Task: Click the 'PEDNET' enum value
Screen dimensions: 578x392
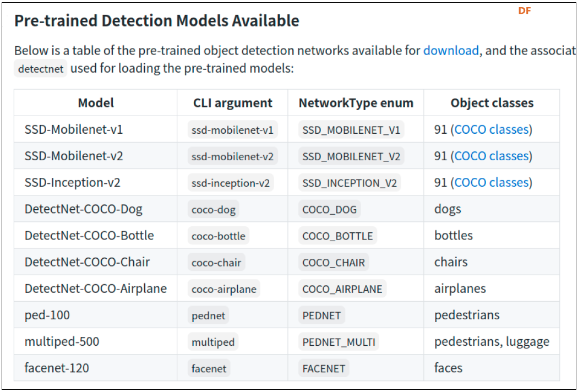Action: point(322,315)
